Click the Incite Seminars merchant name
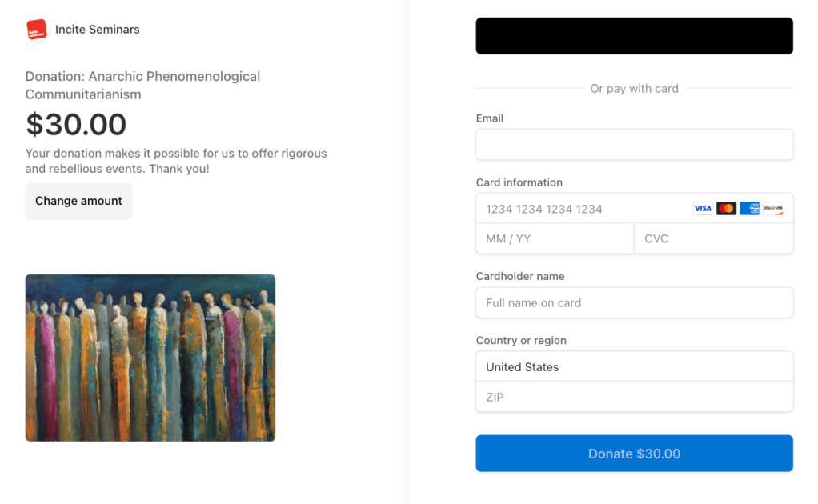 [x=98, y=30]
